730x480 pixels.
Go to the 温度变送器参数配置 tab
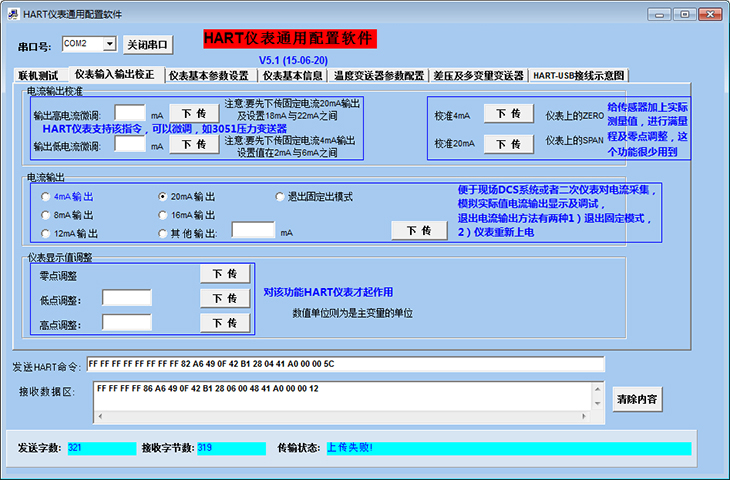coord(379,75)
